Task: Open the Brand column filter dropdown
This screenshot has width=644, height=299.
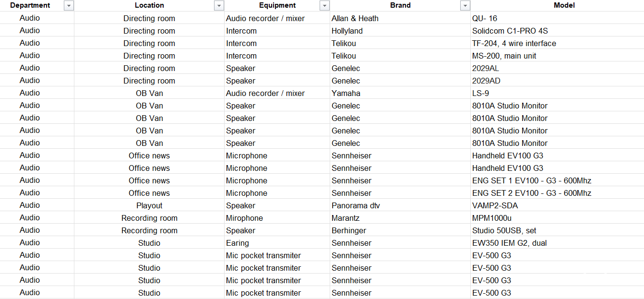Action: (465, 6)
